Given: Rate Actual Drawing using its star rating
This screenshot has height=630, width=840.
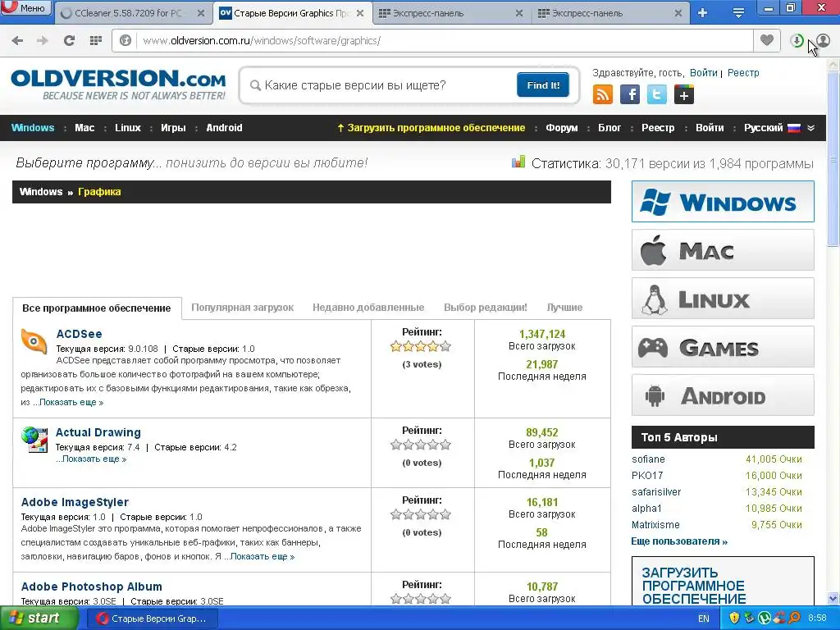Looking at the screenshot, I should 421,445.
